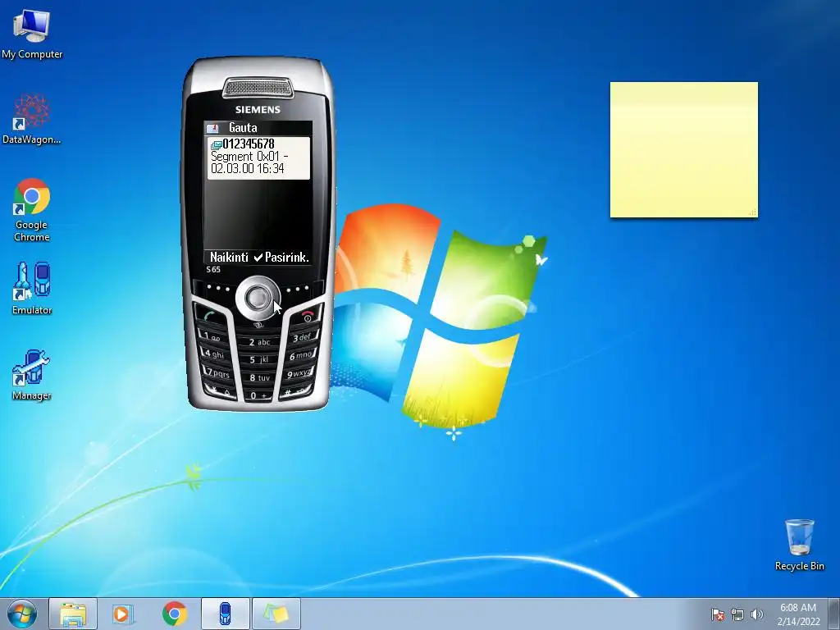Image resolution: width=840 pixels, height=630 pixels.
Task: Open the Manager desktop shortcut
Action: click(x=32, y=375)
